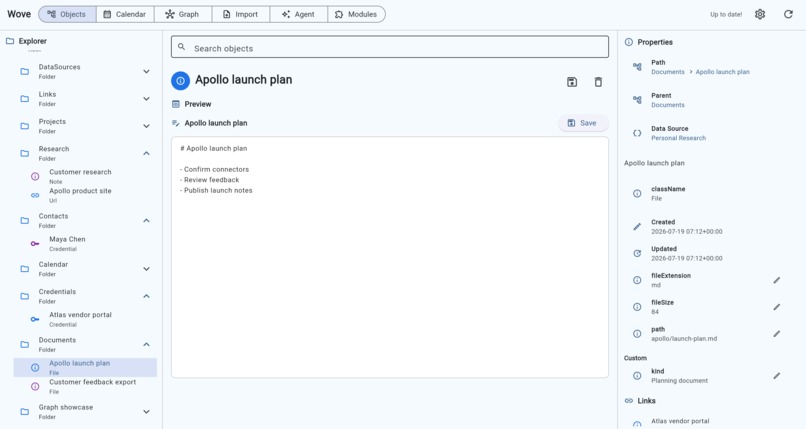
Task: Click the Parent hierarchy icon
Action: point(637,100)
